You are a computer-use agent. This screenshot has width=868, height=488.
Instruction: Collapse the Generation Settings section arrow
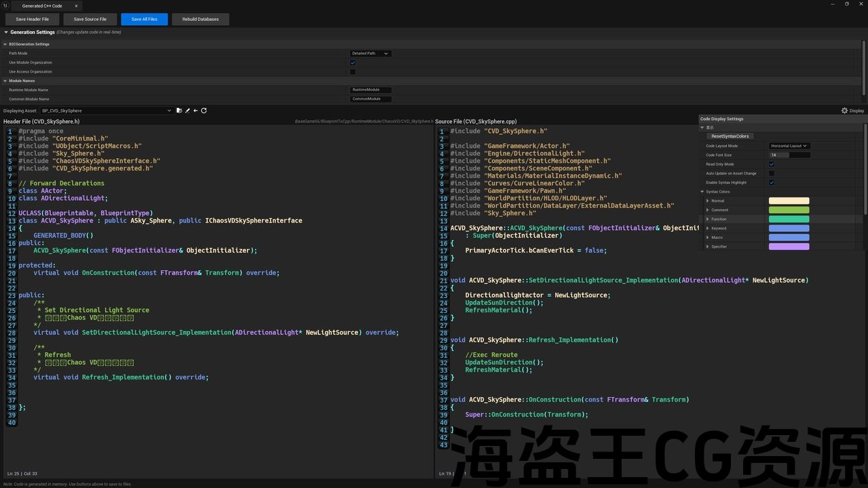6,32
